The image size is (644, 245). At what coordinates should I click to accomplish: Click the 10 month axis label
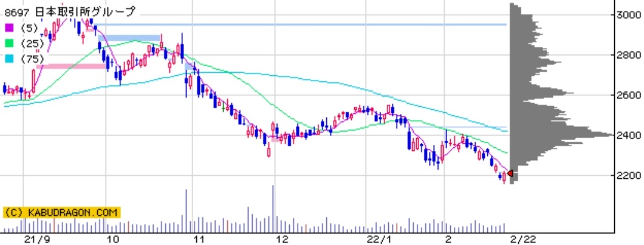(114, 240)
